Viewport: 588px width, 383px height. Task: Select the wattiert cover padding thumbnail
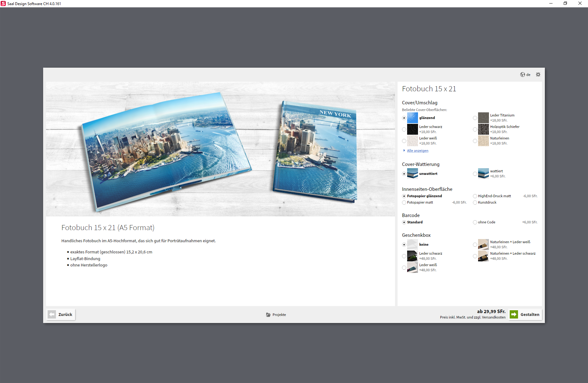tap(483, 174)
